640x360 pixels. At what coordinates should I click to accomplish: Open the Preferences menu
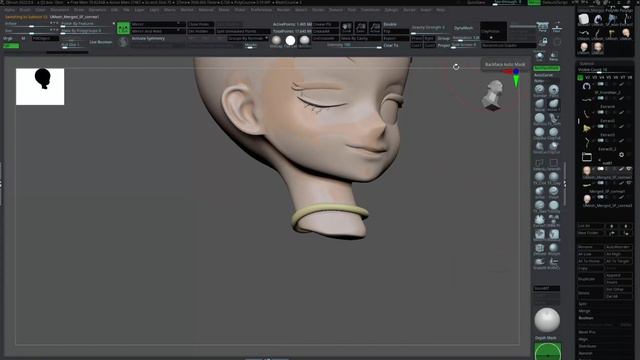[261, 10]
